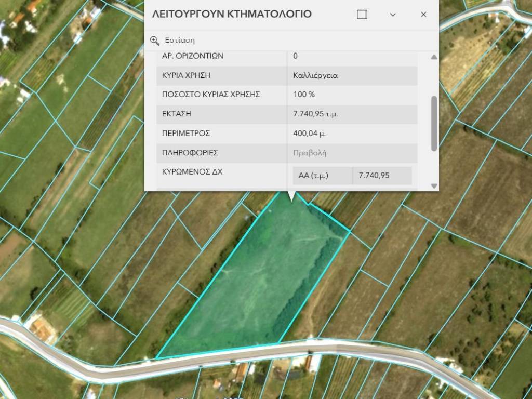Click the 100 % value of ΠΟΣΟΣΤΟ ΚΥΡΙΑΣ ΧΡΗΣΗΣ

click(x=304, y=95)
